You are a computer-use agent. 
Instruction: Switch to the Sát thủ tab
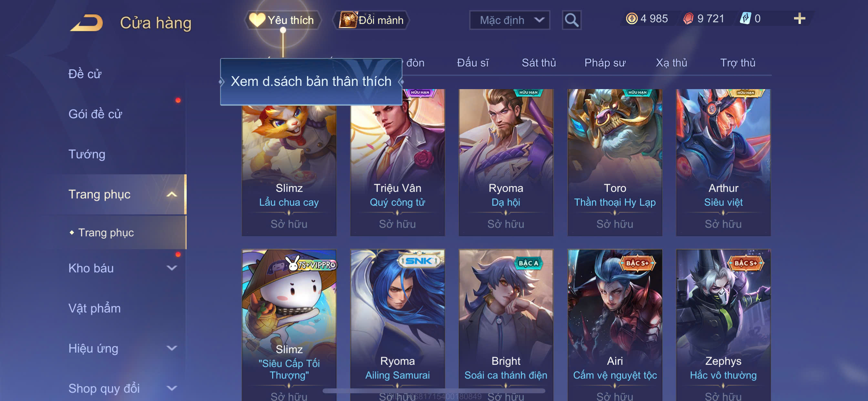538,63
